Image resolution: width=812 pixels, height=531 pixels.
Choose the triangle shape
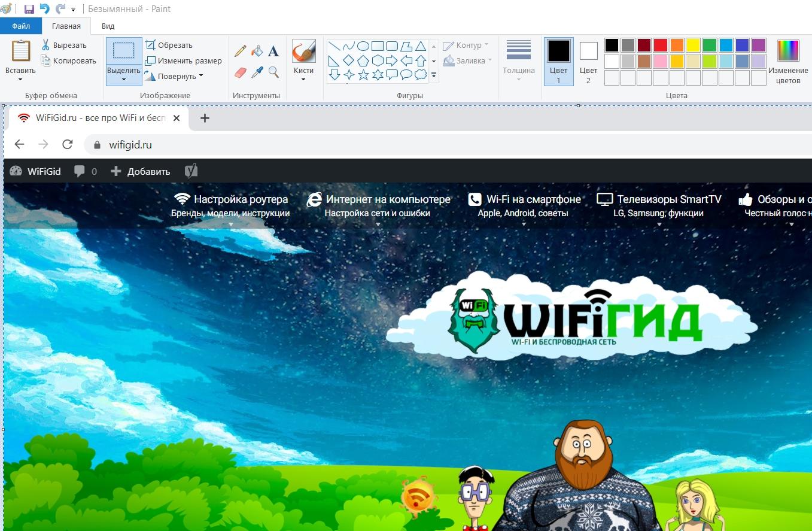(421, 46)
